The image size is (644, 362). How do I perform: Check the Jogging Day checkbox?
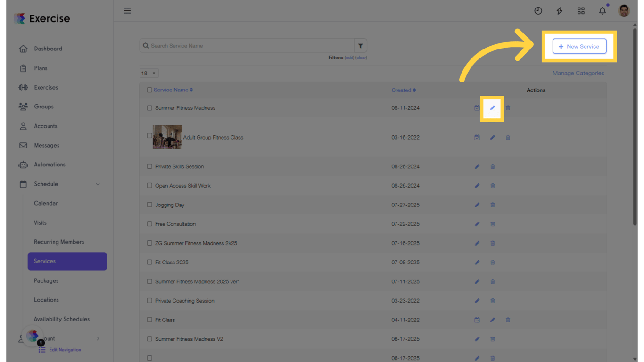[x=149, y=205]
